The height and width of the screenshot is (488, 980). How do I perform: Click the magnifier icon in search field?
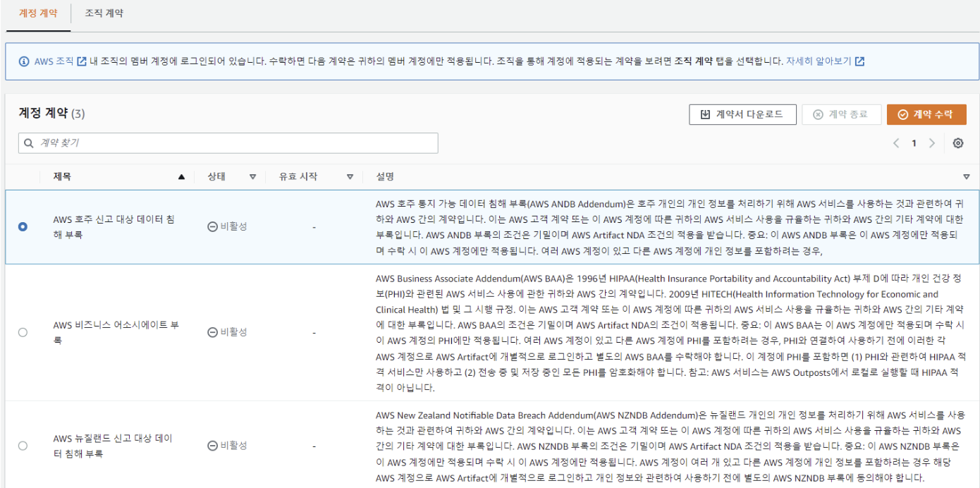[x=29, y=143]
